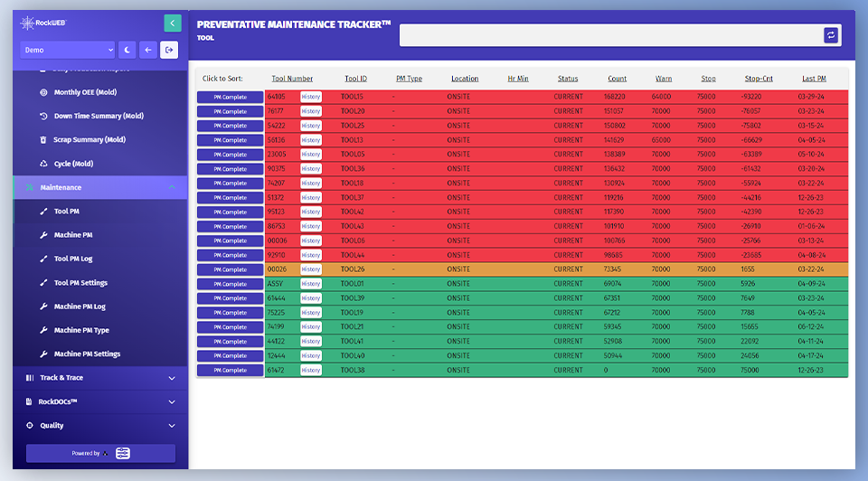The height and width of the screenshot is (481, 868).
Task: Sort by Location column
Action: point(465,79)
